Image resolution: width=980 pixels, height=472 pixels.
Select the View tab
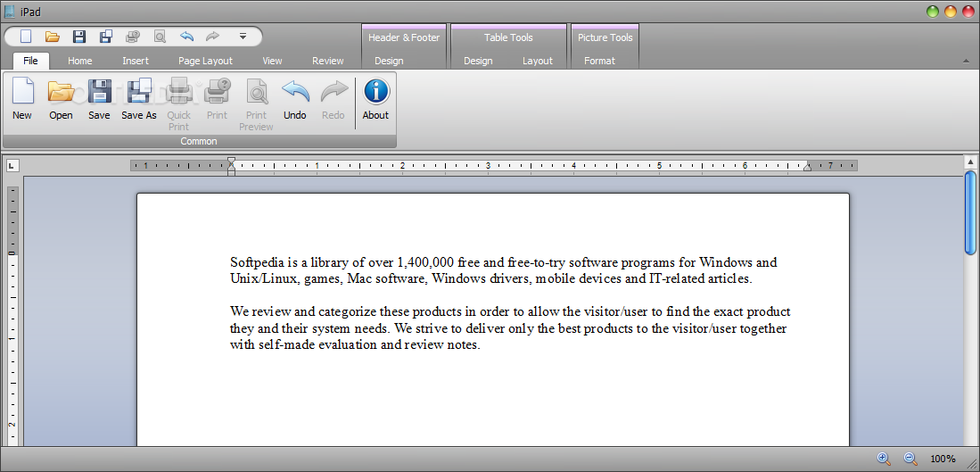click(272, 61)
